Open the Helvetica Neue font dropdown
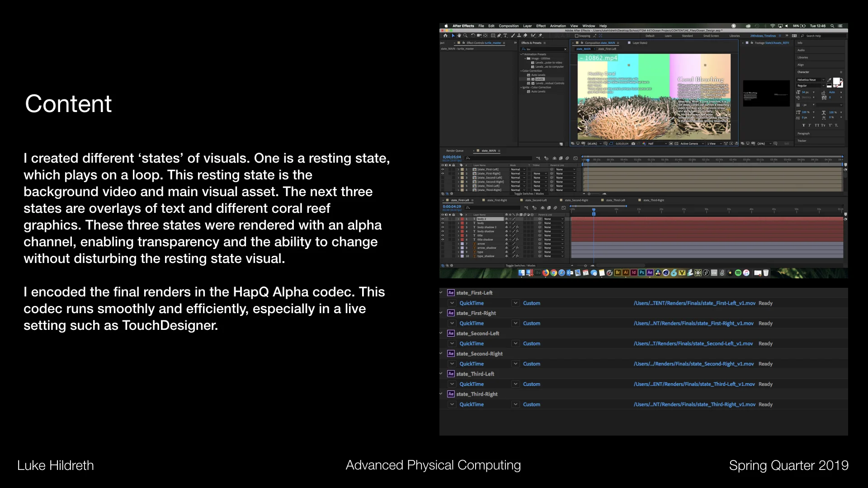 (811, 80)
